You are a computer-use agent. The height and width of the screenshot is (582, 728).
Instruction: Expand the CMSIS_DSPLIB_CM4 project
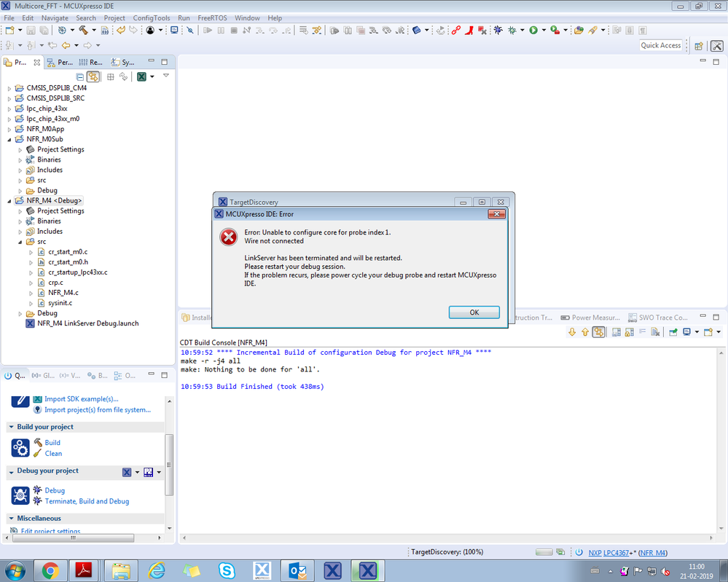tap(9, 88)
